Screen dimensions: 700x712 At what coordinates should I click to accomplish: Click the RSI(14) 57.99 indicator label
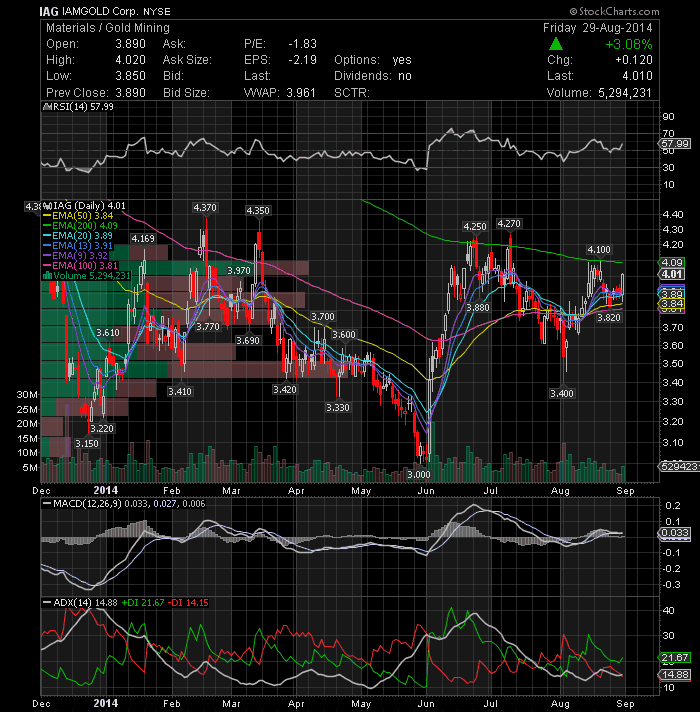coord(83,107)
